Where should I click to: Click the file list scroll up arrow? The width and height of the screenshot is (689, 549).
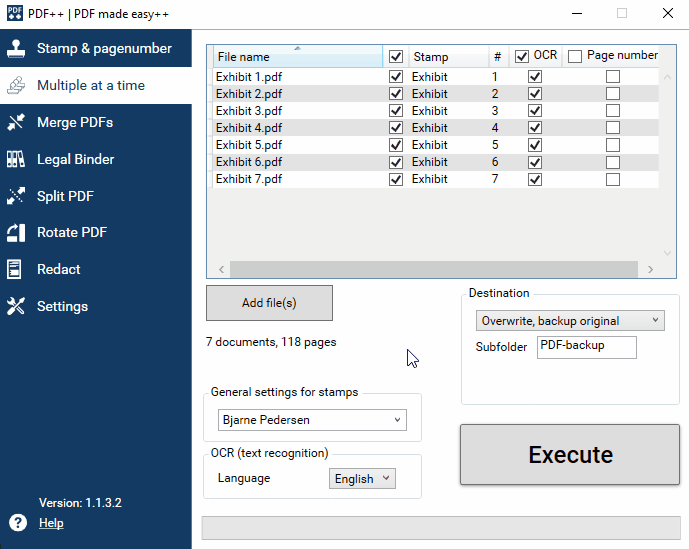point(667,77)
